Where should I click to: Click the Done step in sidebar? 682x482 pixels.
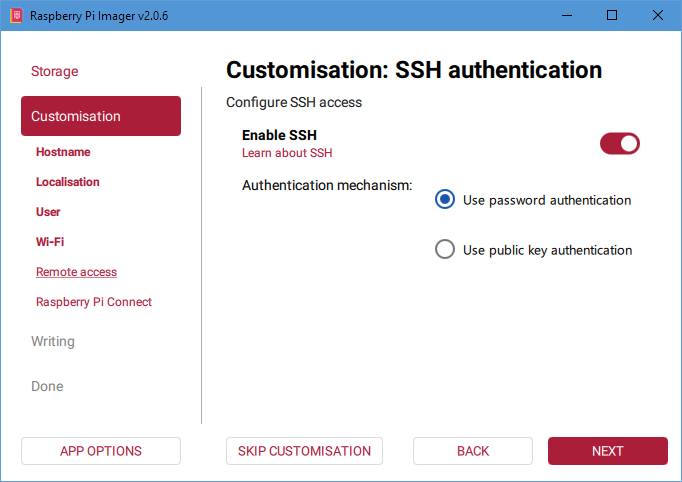47,386
